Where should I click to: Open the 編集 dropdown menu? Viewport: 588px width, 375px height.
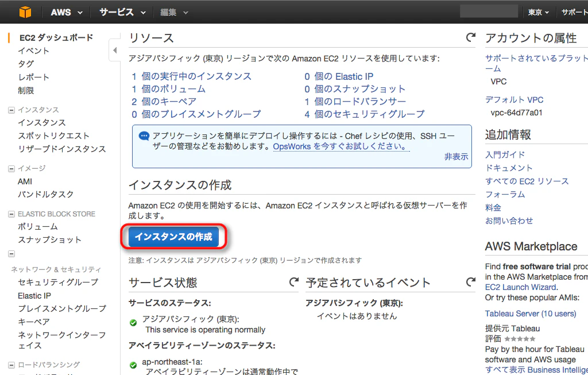174,13
